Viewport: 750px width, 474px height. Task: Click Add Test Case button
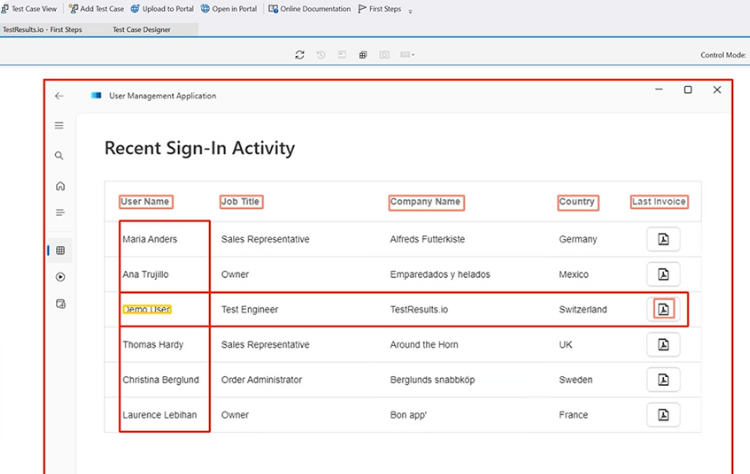96,9
